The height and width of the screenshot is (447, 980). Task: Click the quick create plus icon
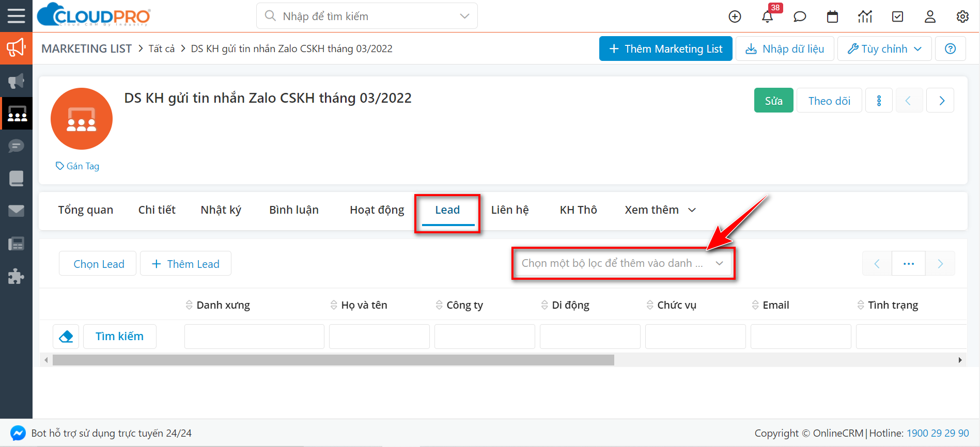coord(735,17)
